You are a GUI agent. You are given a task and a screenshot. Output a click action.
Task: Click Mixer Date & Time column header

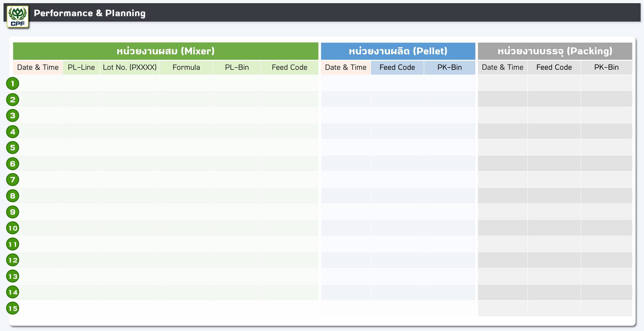click(x=38, y=67)
